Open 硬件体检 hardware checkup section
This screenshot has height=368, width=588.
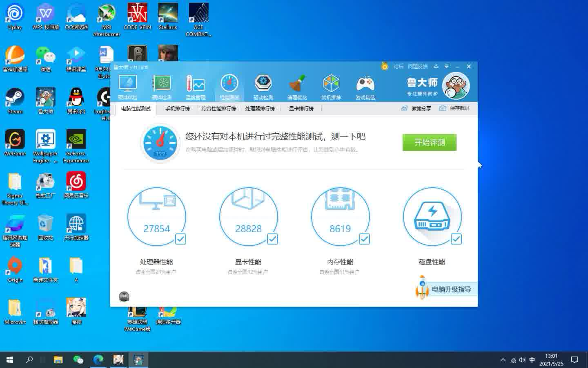pos(128,87)
